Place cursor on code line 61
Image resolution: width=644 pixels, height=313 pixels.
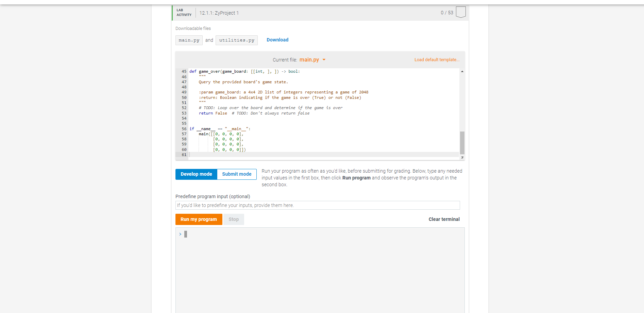(324, 155)
